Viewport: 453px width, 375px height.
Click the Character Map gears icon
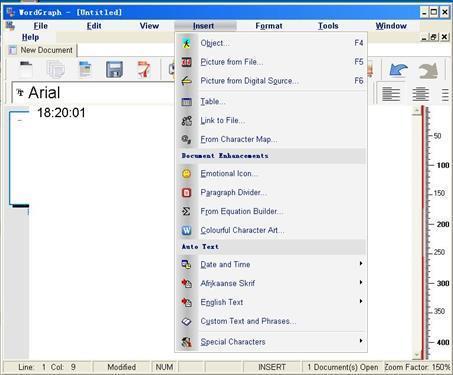tap(186, 139)
